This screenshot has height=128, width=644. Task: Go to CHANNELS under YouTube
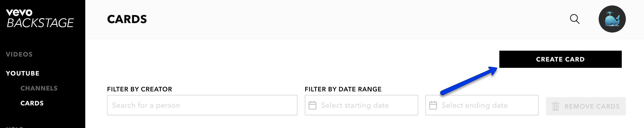[x=39, y=88]
